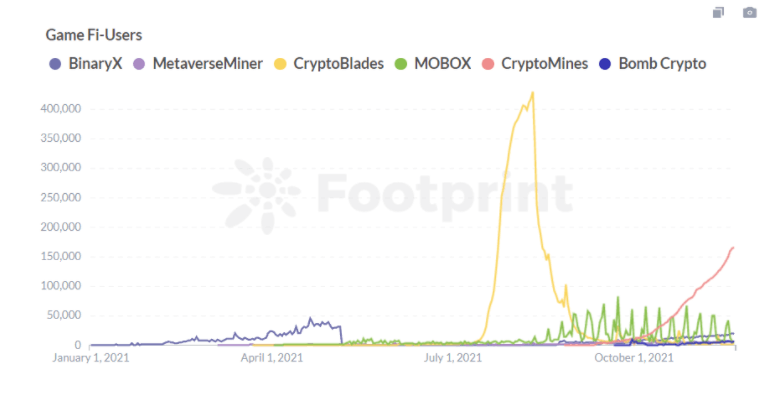The width and height of the screenshot is (770, 401).
Task: Click the October 1, 2021 axis label
Action: 636,357
